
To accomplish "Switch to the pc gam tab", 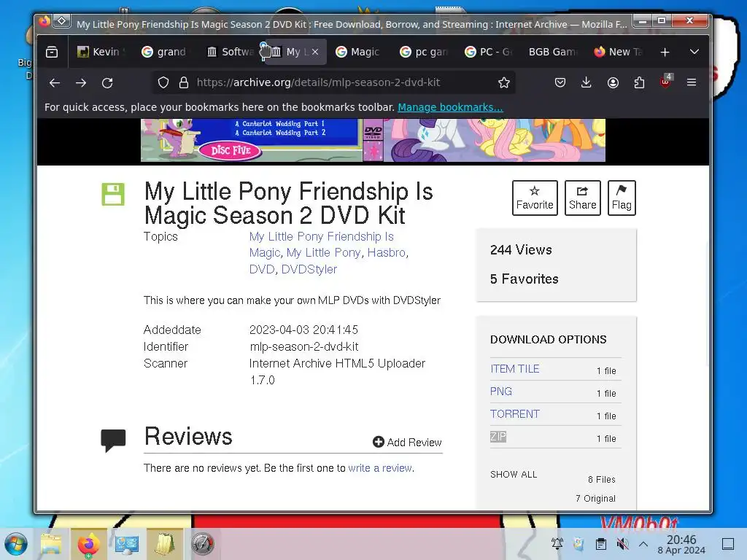I will 424,52.
